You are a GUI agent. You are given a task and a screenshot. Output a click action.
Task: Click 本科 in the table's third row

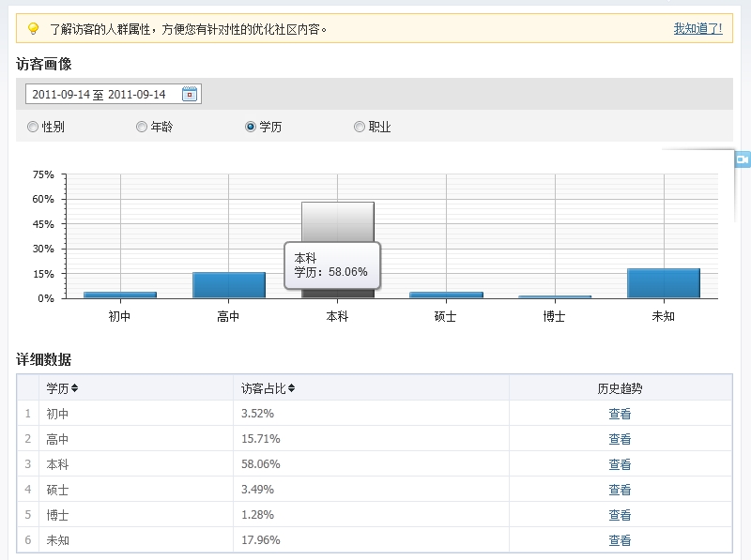57,464
